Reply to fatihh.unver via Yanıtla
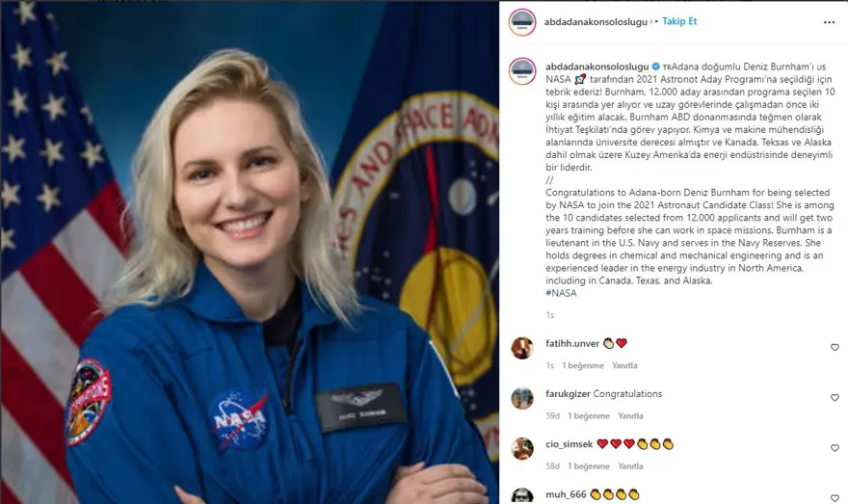 624,365
